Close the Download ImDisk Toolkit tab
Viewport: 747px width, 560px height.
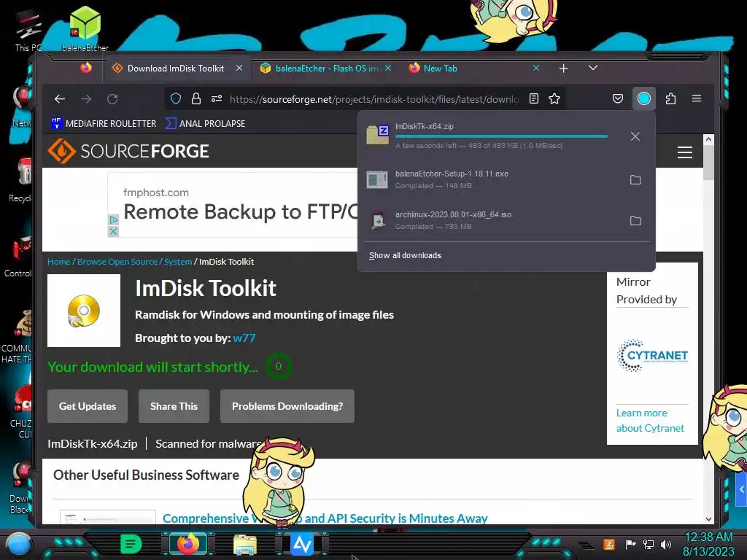point(239,68)
